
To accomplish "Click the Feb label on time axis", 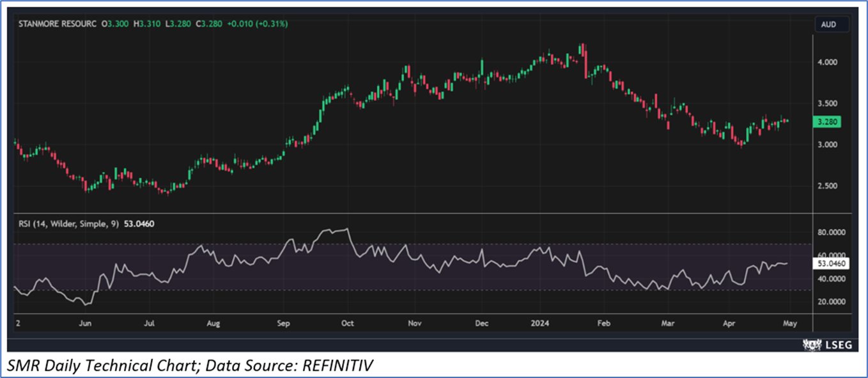I will point(603,324).
